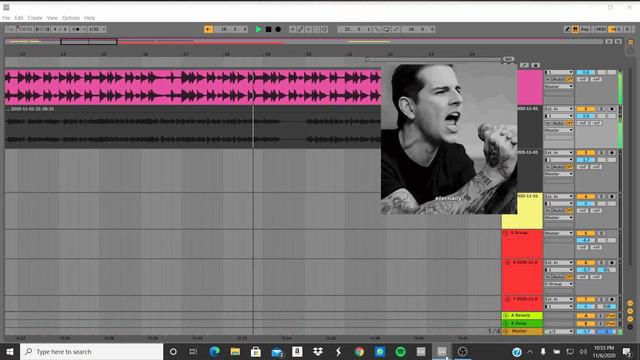640x360 pixels.
Task: Enable the MIDI map mode switch
Action: coord(600,29)
